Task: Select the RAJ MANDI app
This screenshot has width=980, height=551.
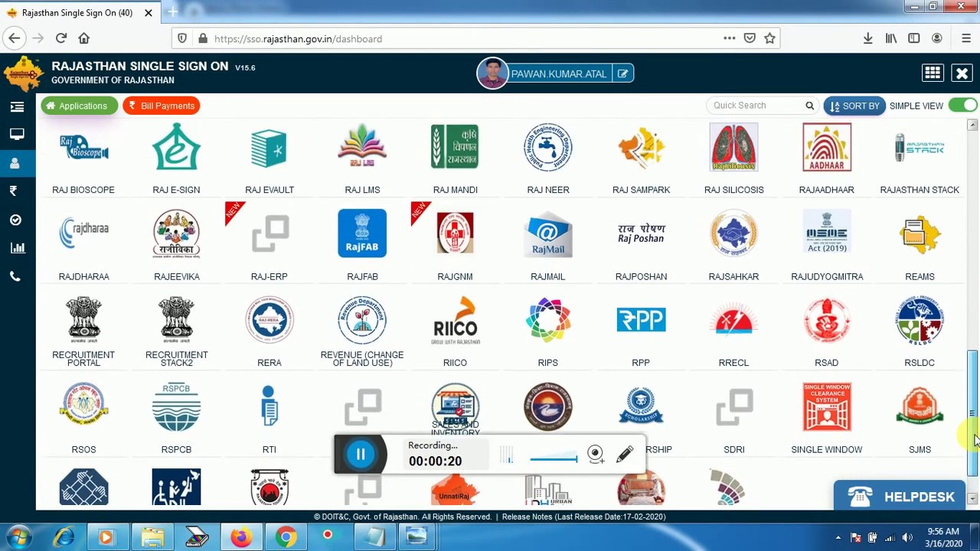Action: point(455,147)
